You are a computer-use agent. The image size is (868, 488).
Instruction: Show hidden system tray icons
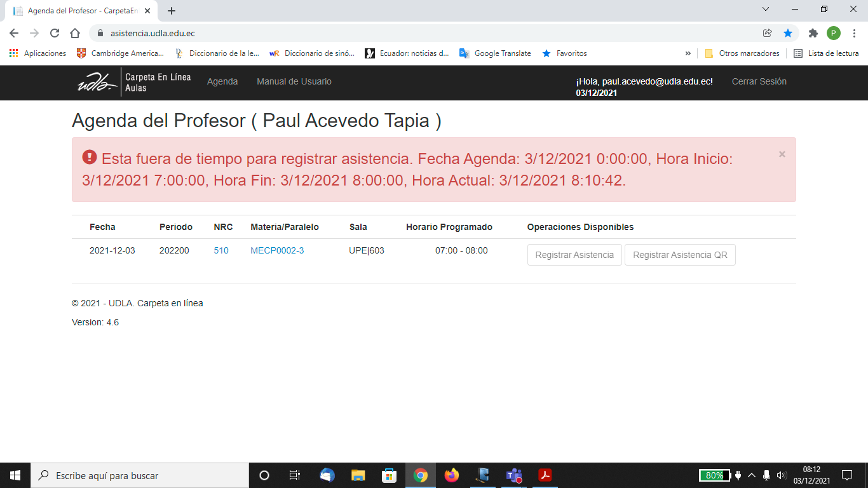(x=752, y=475)
